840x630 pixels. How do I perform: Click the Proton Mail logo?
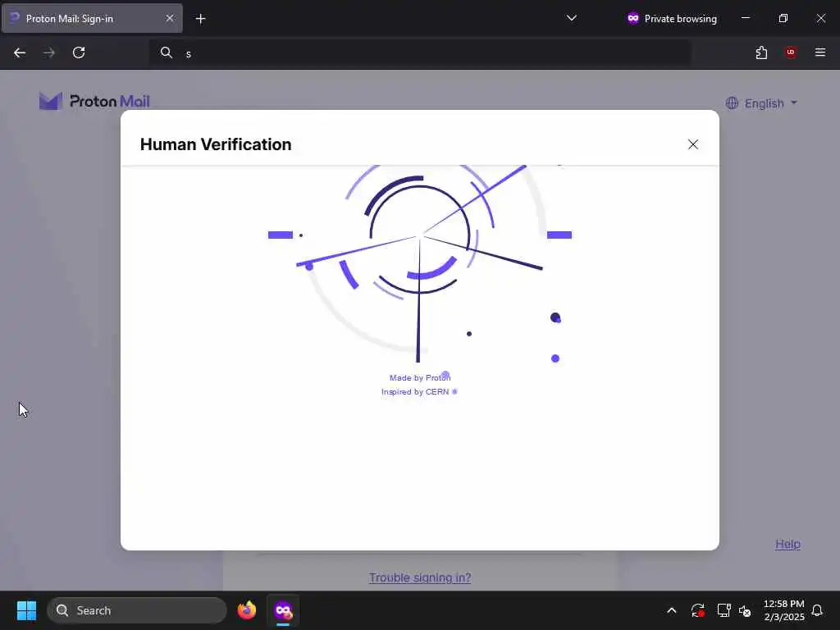(x=94, y=101)
